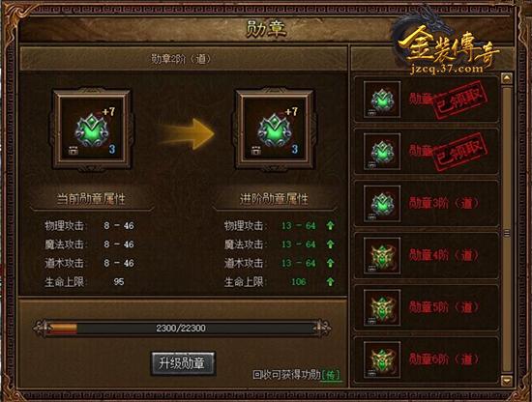Click the second claimed medal icon

click(382, 152)
